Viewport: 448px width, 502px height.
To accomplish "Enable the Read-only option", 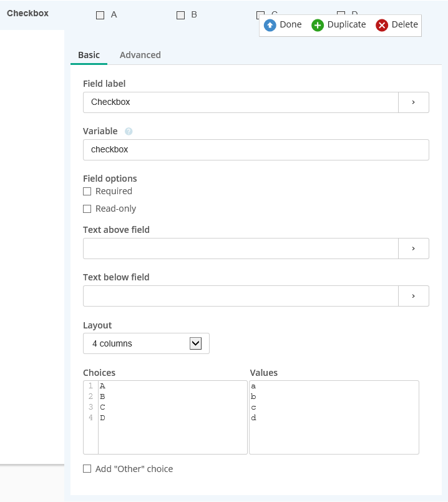I will pos(87,209).
